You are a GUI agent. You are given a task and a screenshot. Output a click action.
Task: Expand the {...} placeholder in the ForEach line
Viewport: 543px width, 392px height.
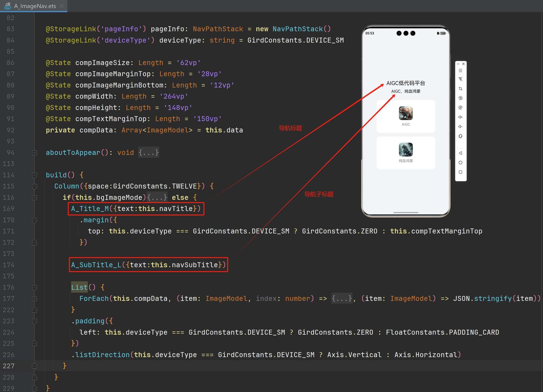342,299
